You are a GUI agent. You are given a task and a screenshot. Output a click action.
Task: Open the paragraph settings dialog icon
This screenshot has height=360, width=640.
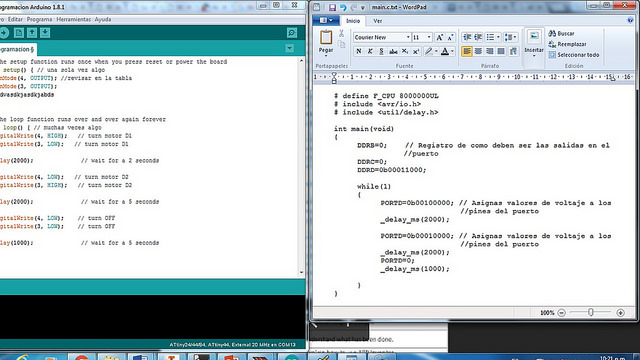(513, 51)
